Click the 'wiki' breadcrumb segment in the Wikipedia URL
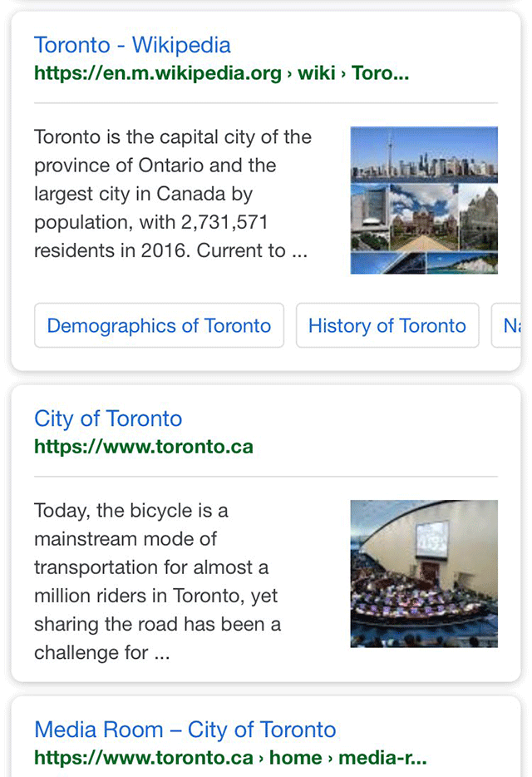Screen dimensions: 532x777 pos(316,73)
